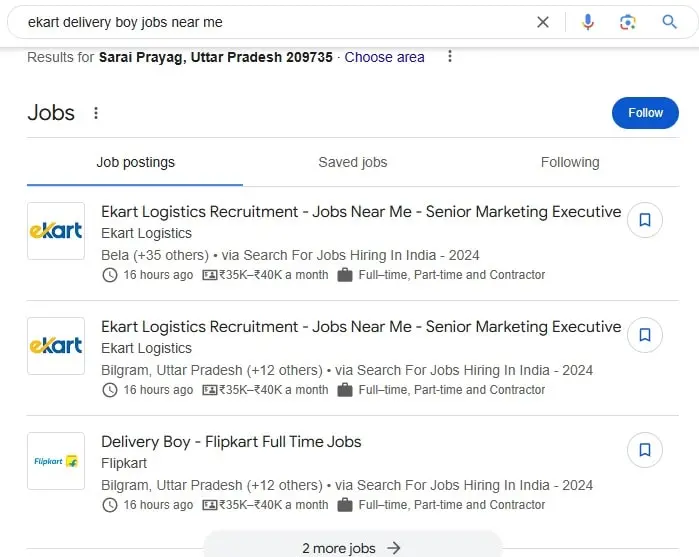Click the clock icon in Flipkart listing

(110, 505)
